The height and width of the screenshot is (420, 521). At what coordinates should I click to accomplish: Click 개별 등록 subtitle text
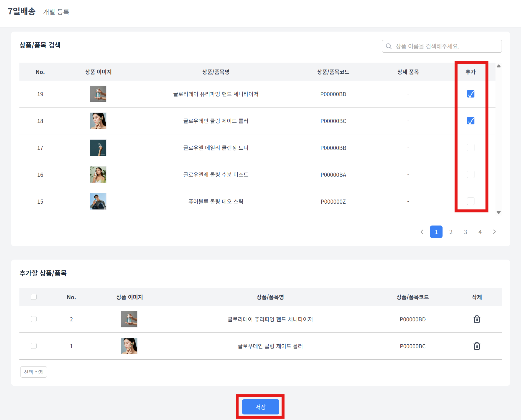pos(56,12)
